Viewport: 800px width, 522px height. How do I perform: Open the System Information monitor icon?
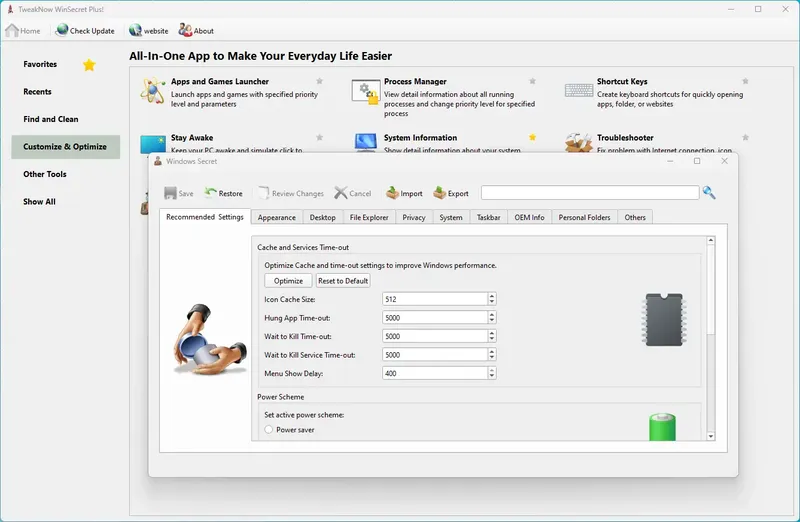point(366,142)
